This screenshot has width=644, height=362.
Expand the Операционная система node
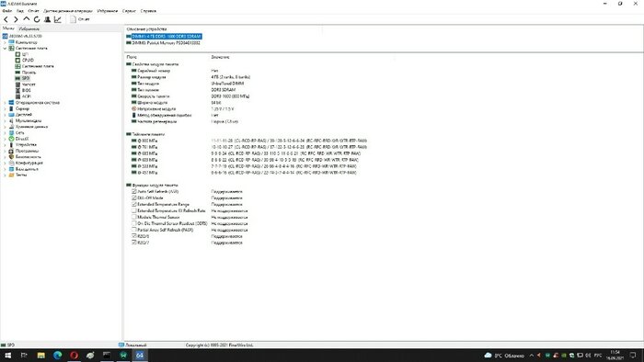click(5, 103)
